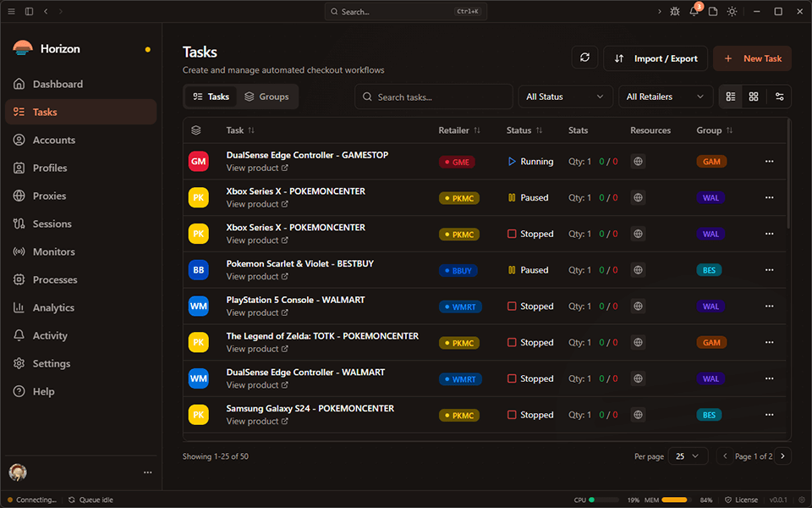Open the column filter settings icon

click(x=779, y=97)
